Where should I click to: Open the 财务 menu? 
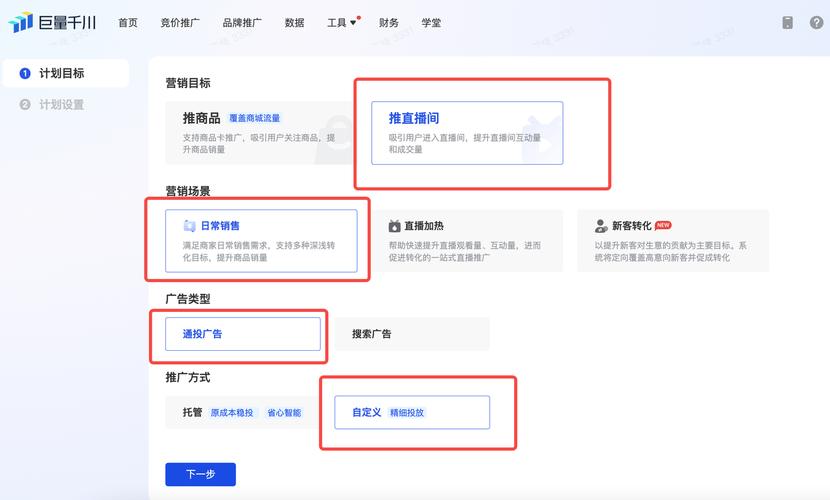[389, 23]
